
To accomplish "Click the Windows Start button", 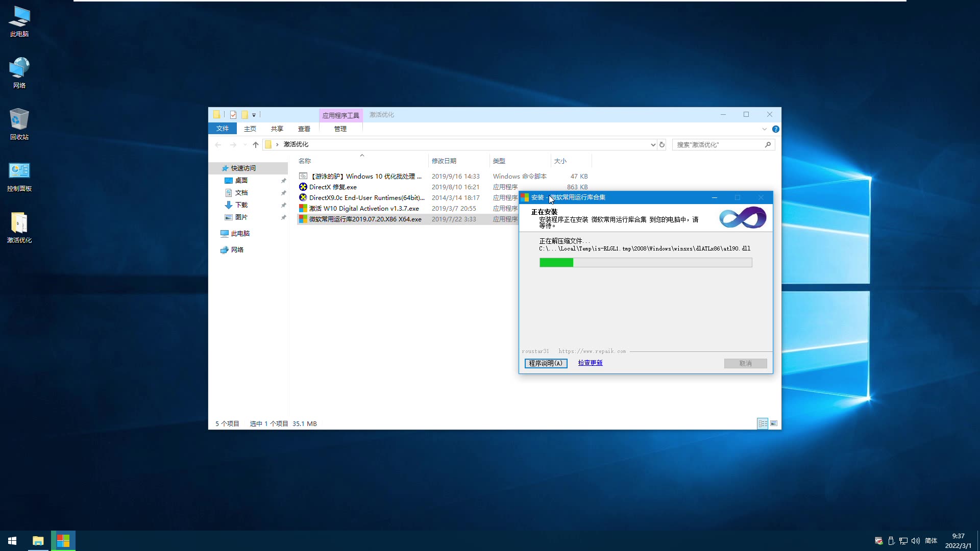I will 12,541.
